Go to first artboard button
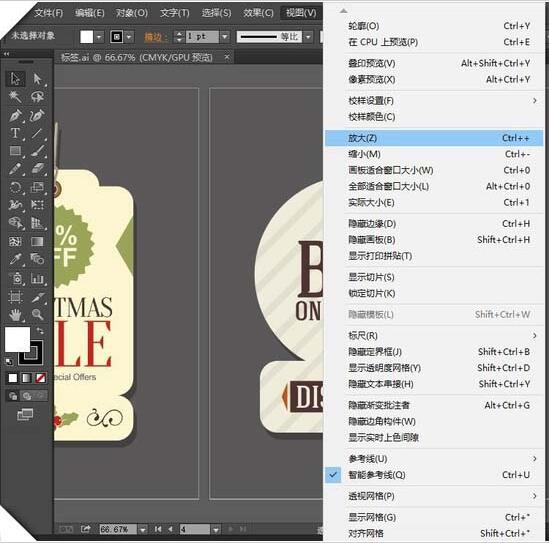549x543 pixels. tap(158, 529)
